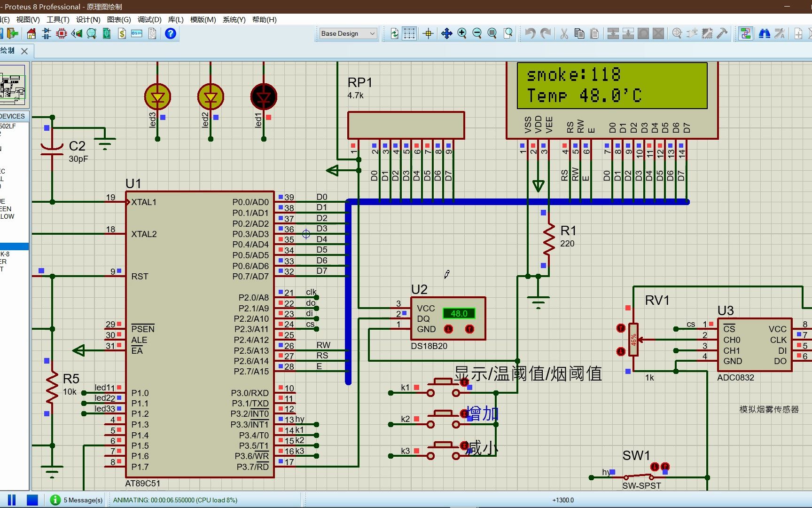Click the Home page icon in toolbar
Image resolution: width=812 pixels, height=508 pixels.
point(31,33)
